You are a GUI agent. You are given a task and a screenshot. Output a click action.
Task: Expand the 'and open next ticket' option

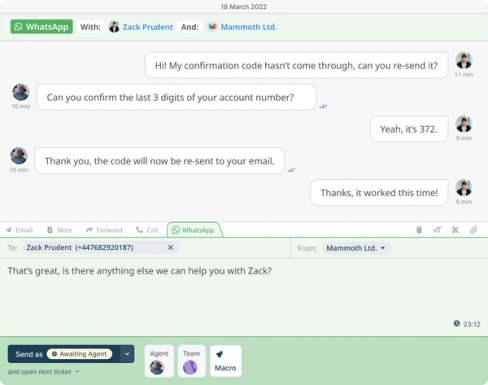[x=43, y=372]
